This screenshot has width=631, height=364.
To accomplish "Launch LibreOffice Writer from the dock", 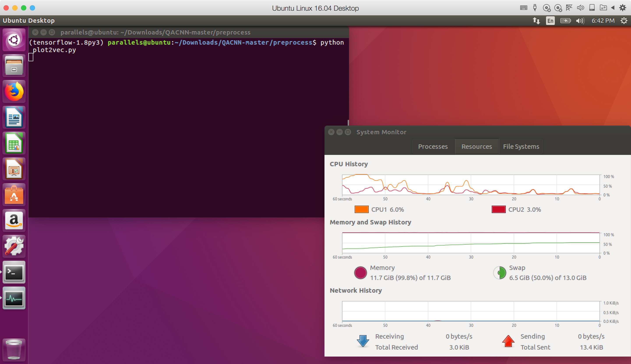I will point(14,117).
